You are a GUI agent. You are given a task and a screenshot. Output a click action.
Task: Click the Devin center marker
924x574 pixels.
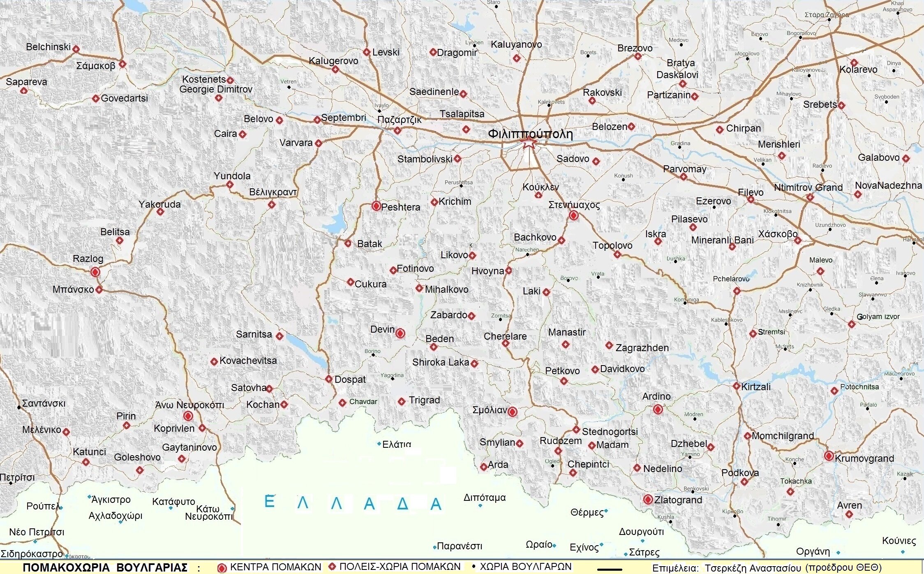400,333
